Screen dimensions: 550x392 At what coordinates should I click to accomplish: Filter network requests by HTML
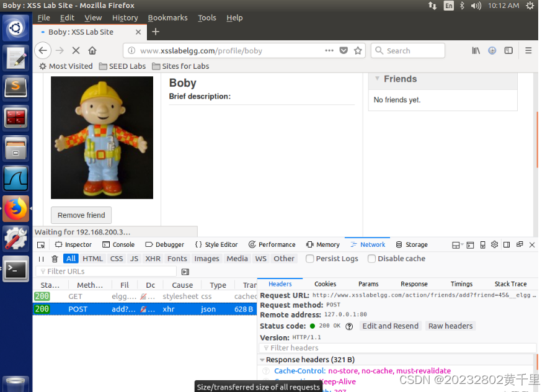coord(92,259)
